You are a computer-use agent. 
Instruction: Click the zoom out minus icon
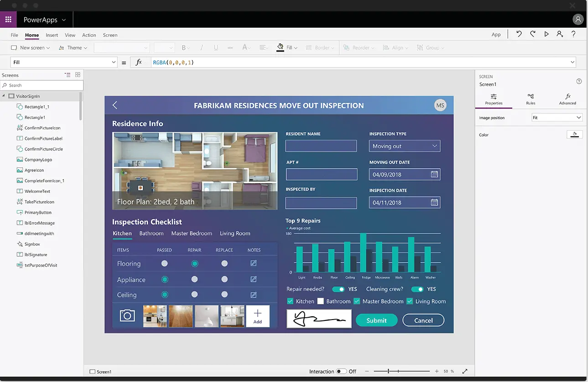coord(367,372)
